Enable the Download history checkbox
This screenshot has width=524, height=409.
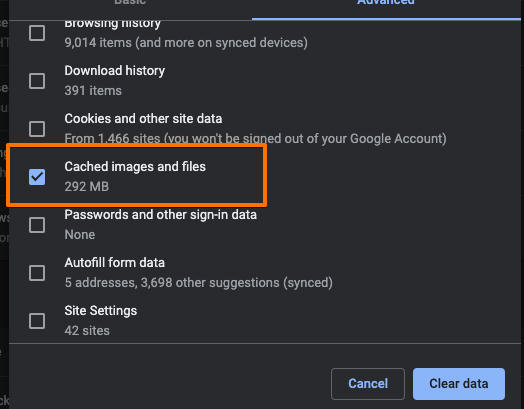click(x=37, y=81)
